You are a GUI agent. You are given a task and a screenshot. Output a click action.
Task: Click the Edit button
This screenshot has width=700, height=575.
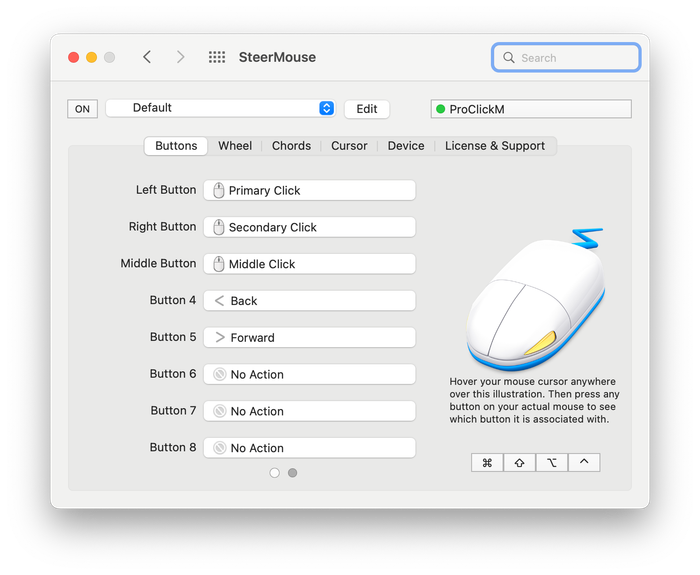(x=367, y=109)
